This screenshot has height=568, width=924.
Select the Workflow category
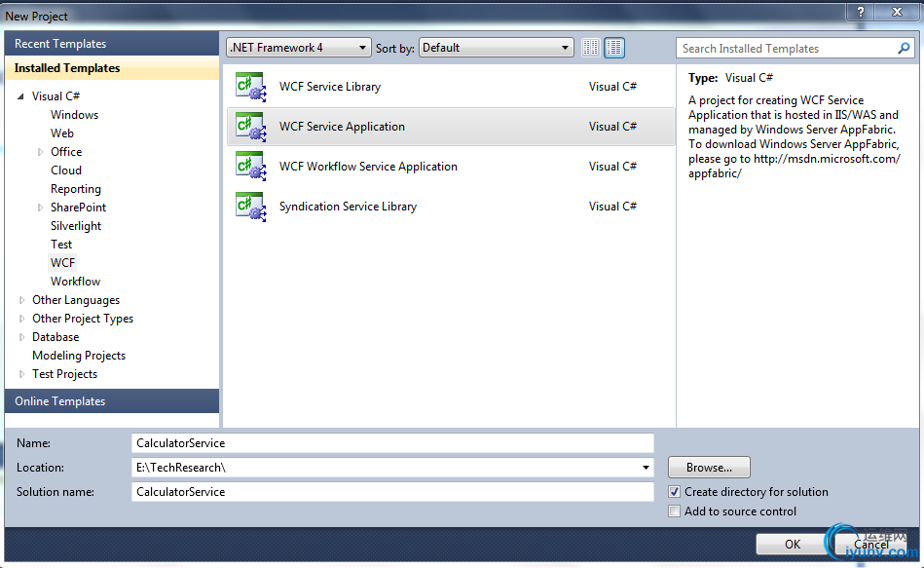pos(75,282)
